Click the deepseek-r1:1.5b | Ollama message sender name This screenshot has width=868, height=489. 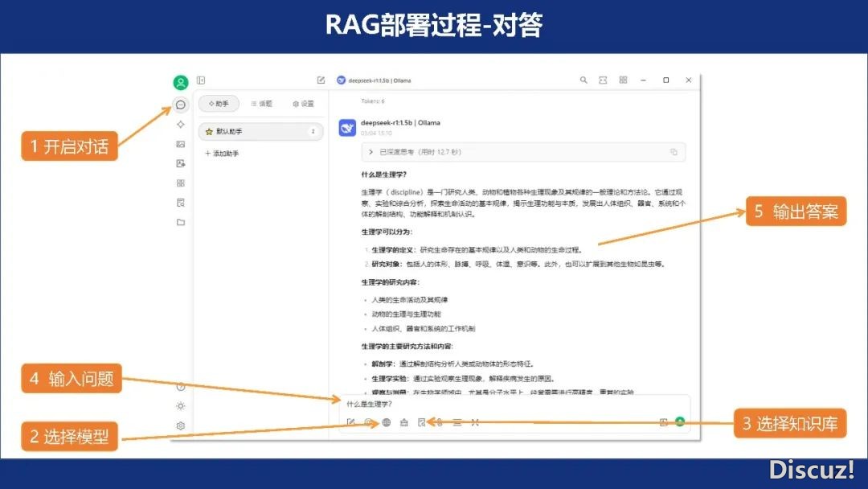pos(400,123)
